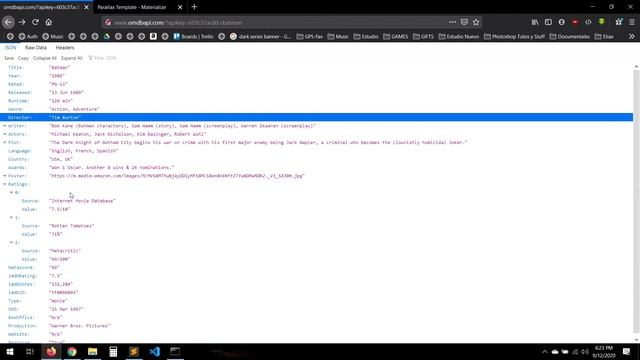Image resolution: width=640 pixels, height=360 pixels.
Task: Click Expand All in JSON viewer
Action: click(x=71, y=58)
